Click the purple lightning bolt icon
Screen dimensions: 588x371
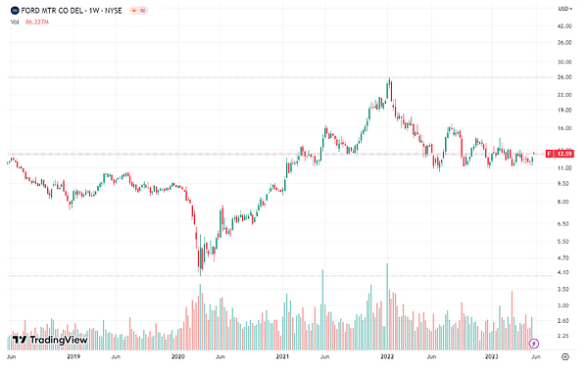pyautogui.click(x=534, y=344)
